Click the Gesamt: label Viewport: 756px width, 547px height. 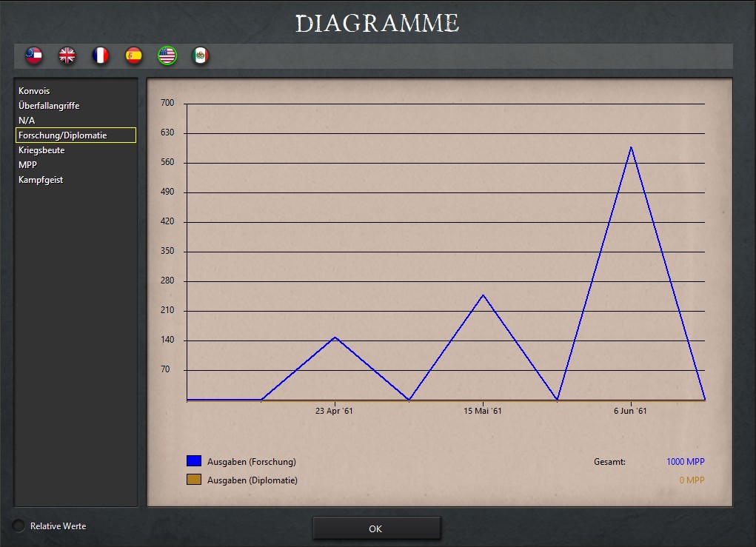pyautogui.click(x=609, y=462)
